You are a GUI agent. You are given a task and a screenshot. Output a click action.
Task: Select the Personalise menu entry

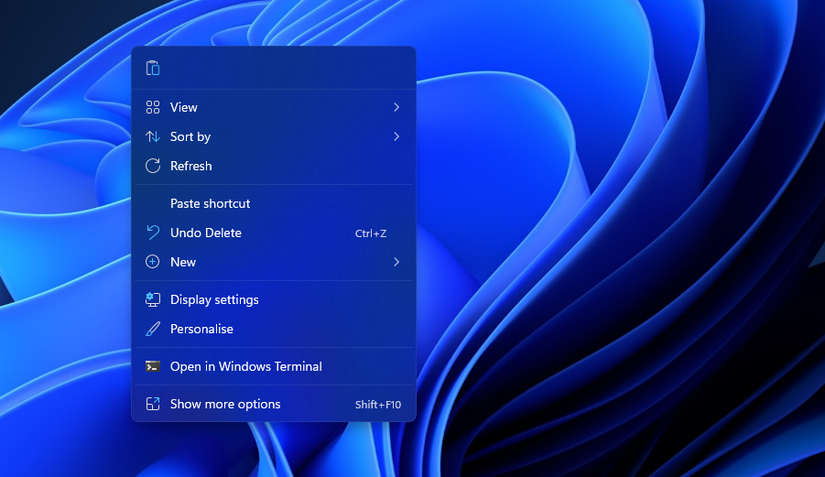(274, 329)
